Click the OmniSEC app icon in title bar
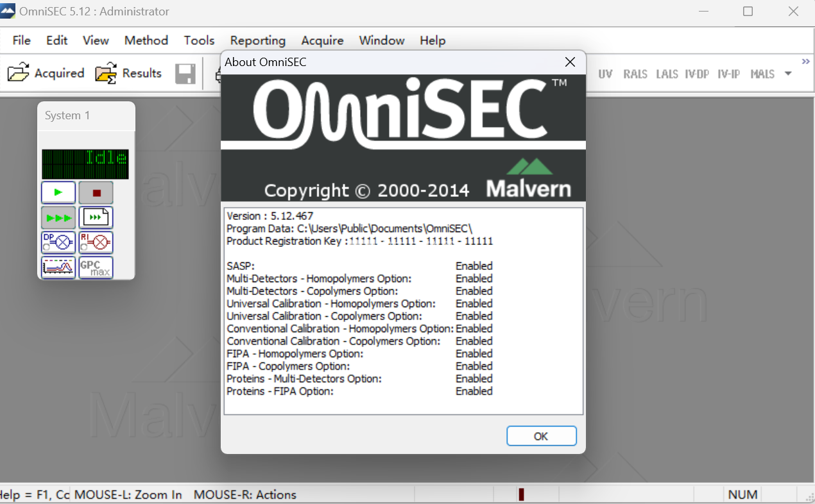 pyautogui.click(x=8, y=12)
